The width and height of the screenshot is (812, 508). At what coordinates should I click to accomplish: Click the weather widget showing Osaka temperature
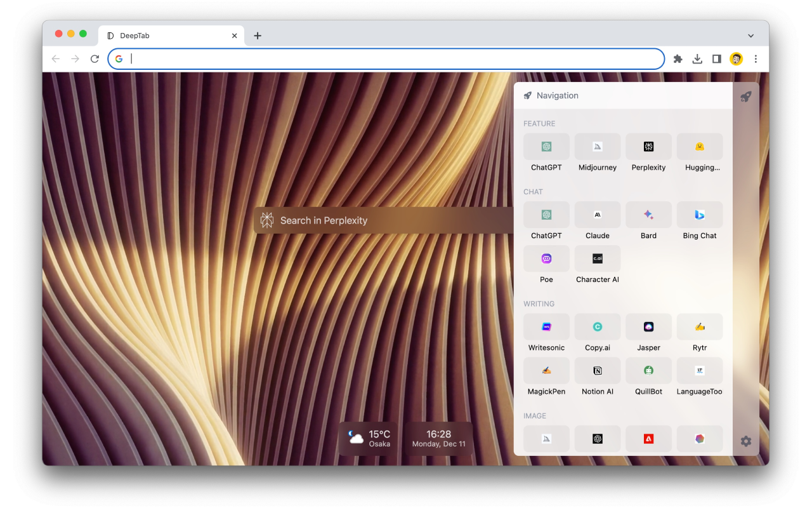coord(369,439)
